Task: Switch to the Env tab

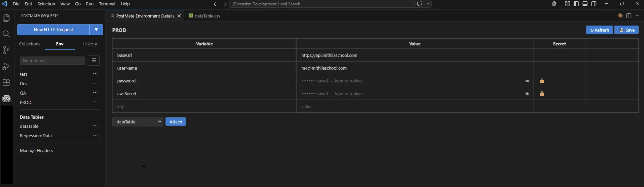Action: [x=60, y=44]
